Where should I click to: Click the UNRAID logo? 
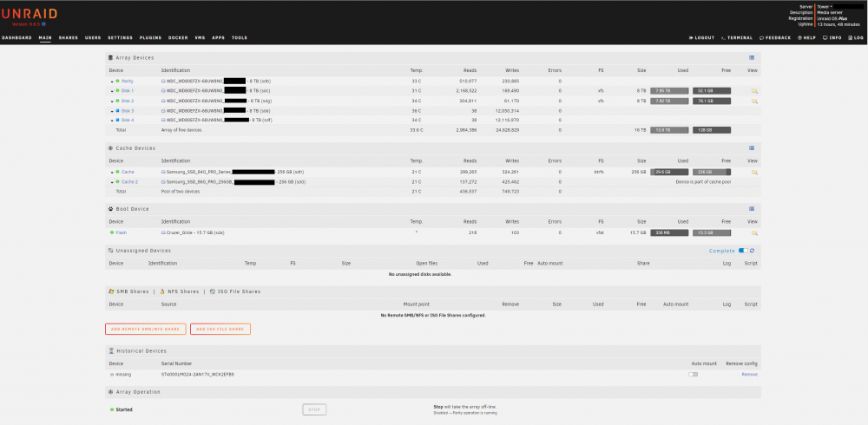pos(29,15)
